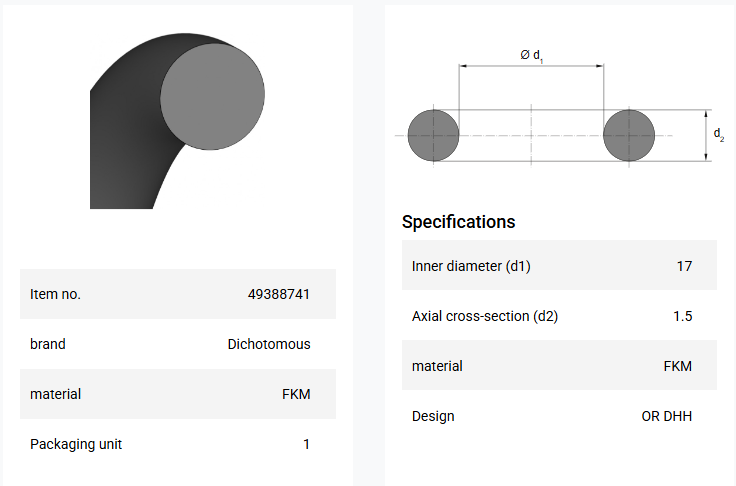The height and width of the screenshot is (486, 736).
Task: Click FKM in Specifications material row
Action: click(678, 366)
